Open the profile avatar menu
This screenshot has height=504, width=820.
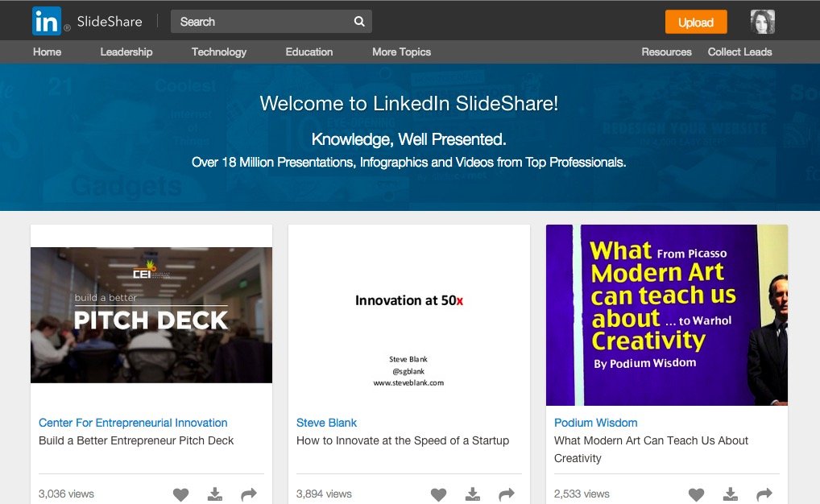coord(762,21)
